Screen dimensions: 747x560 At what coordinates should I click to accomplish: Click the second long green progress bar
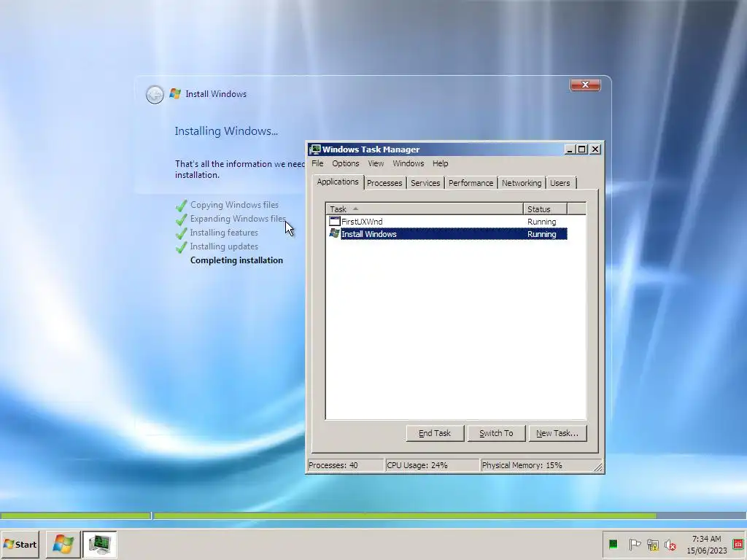[x=405, y=516]
